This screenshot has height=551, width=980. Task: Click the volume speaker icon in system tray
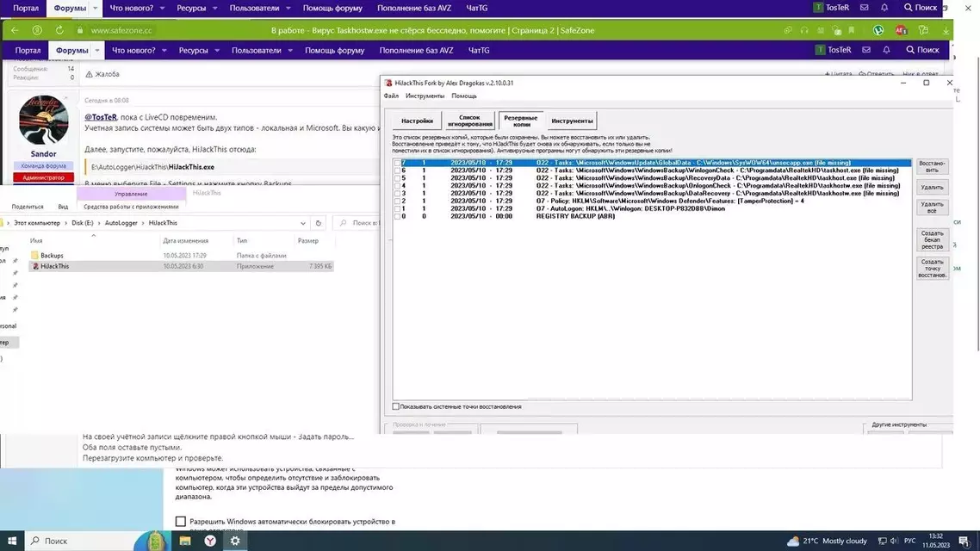pyautogui.click(x=894, y=541)
